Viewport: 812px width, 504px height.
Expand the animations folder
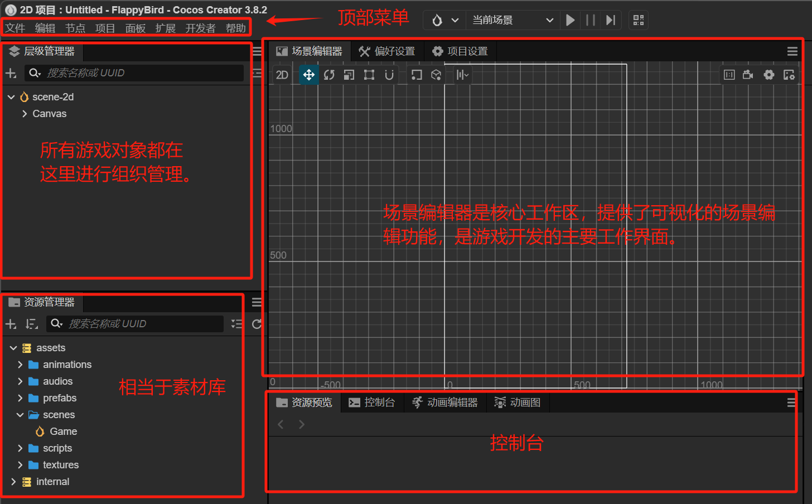tap(20, 365)
